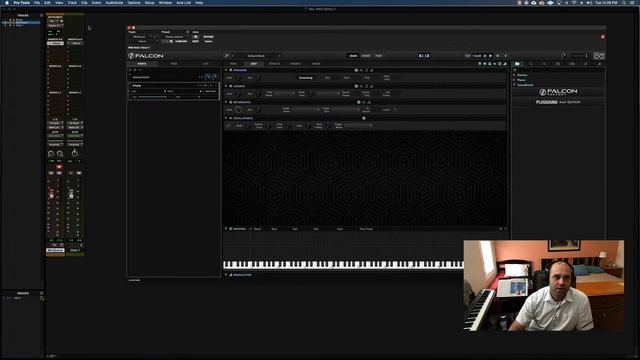Enable automation SAFE in plug-in header
Image resolution: width=640 pixels, height=360 pixels.
coord(196,41)
